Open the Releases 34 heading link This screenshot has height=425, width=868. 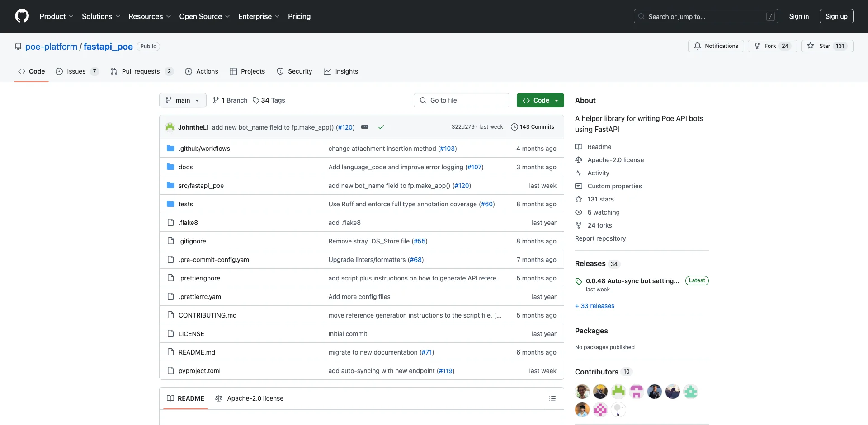[x=597, y=264]
